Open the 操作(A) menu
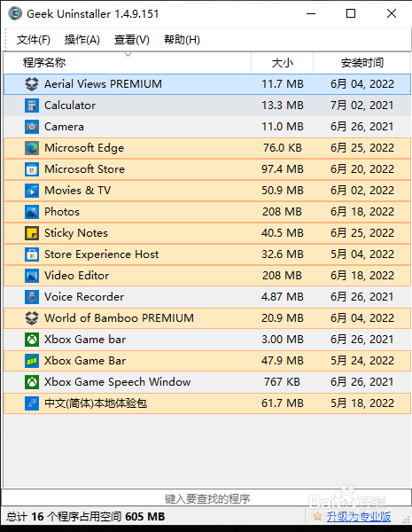This screenshot has width=412, height=532. 82,40
